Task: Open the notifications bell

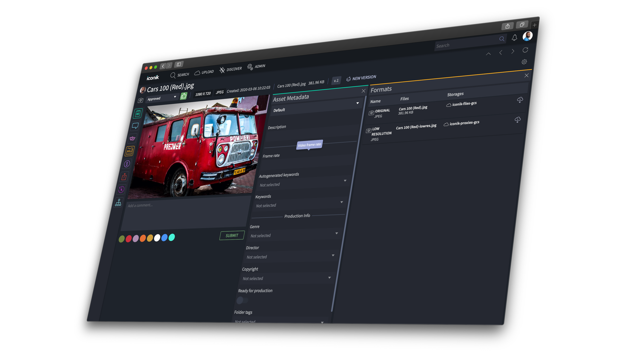Action: tap(514, 38)
